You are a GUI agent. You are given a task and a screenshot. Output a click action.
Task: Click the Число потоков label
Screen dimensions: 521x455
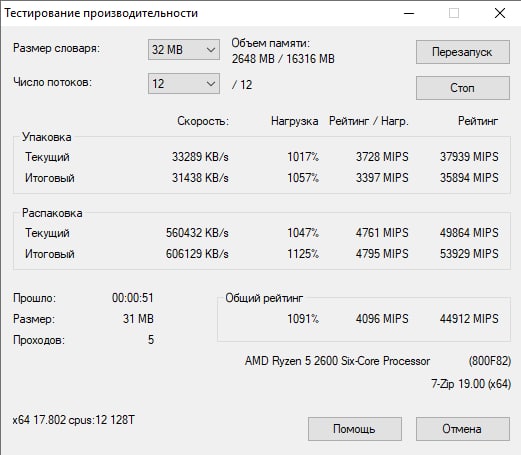pyautogui.click(x=52, y=82)
